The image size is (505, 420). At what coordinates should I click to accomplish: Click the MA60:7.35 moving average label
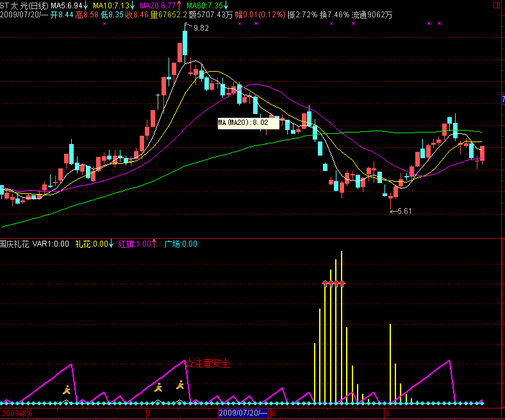pyautogui.click(x=208, y=6)
